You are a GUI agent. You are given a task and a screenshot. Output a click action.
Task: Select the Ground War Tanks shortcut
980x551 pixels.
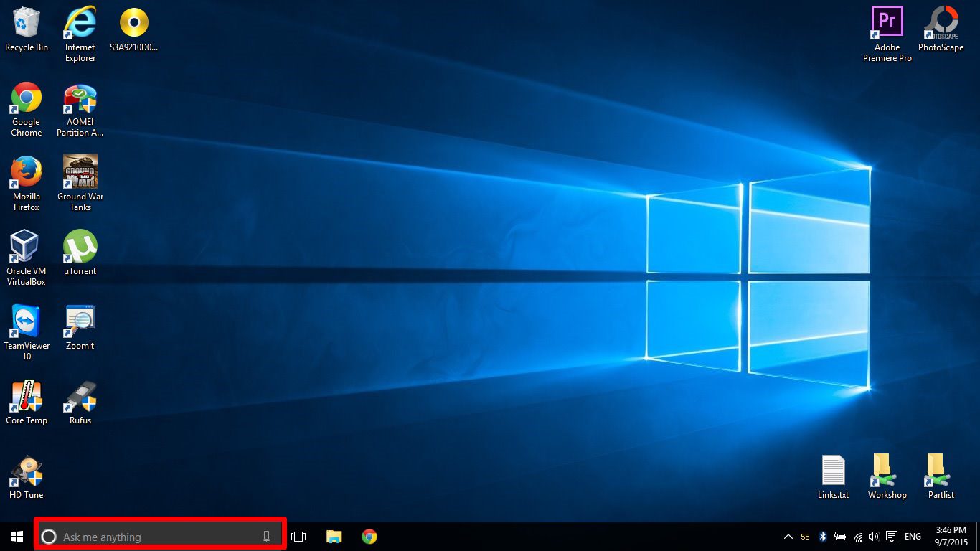pos(80,184)
